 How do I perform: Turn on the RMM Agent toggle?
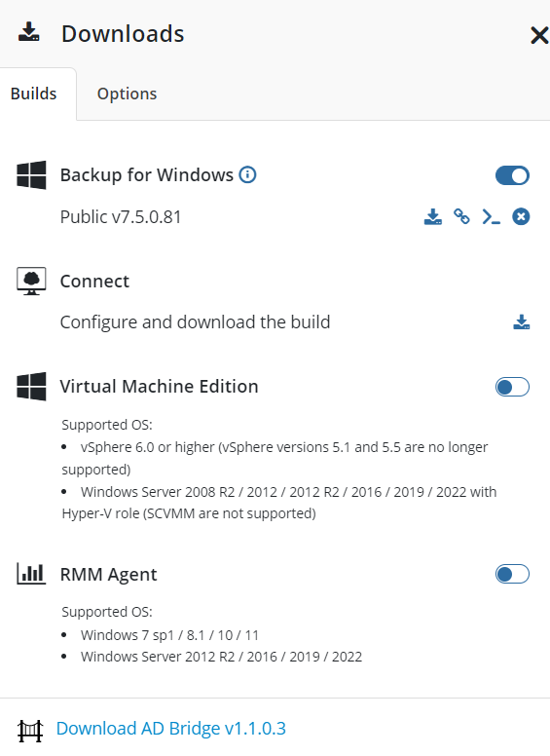[x=512, y=574]
